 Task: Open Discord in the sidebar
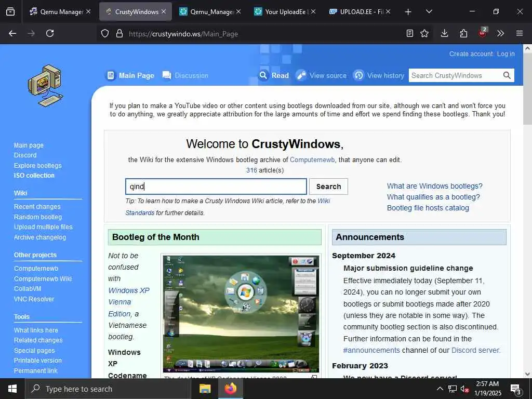(25, 155)
